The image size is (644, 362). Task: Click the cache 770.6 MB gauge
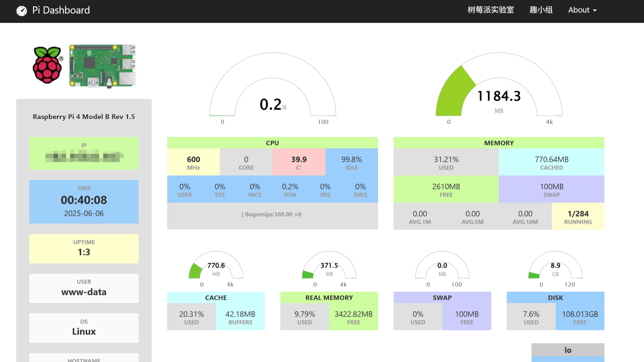pos(216,269)
